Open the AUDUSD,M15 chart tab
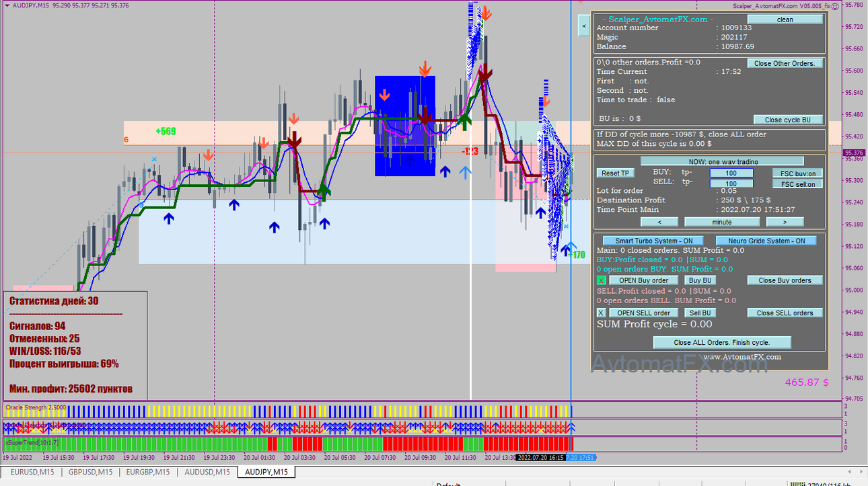 pos(207,472)
